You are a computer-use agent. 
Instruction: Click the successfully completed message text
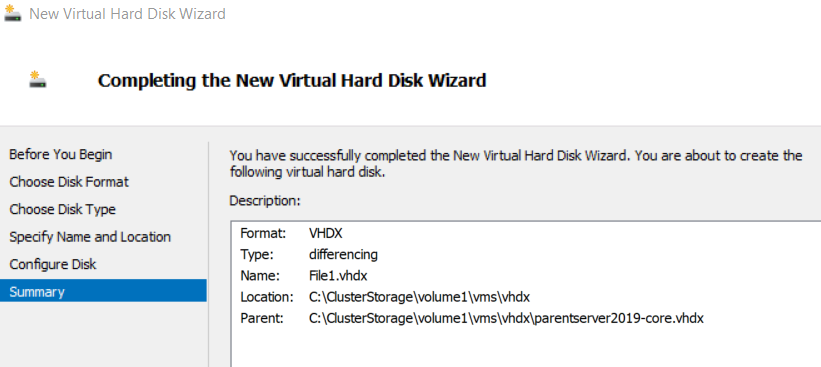pyautogui.click(x=516, y=163)
